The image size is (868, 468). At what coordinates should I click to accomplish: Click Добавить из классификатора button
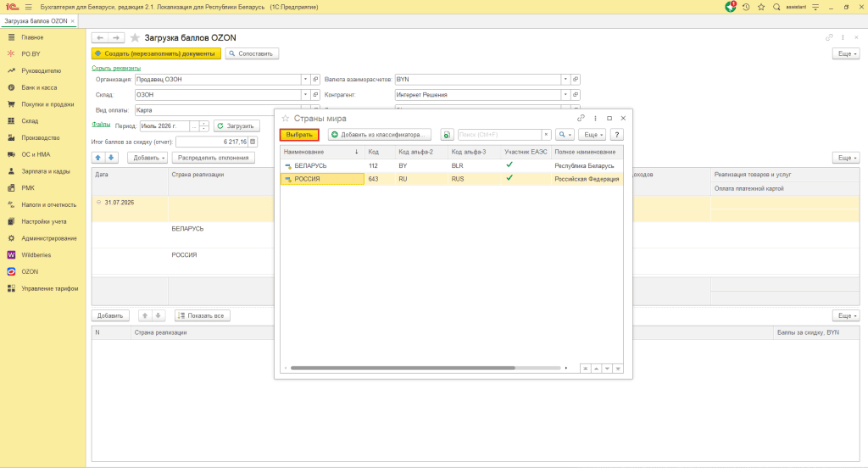coord(380,135)
